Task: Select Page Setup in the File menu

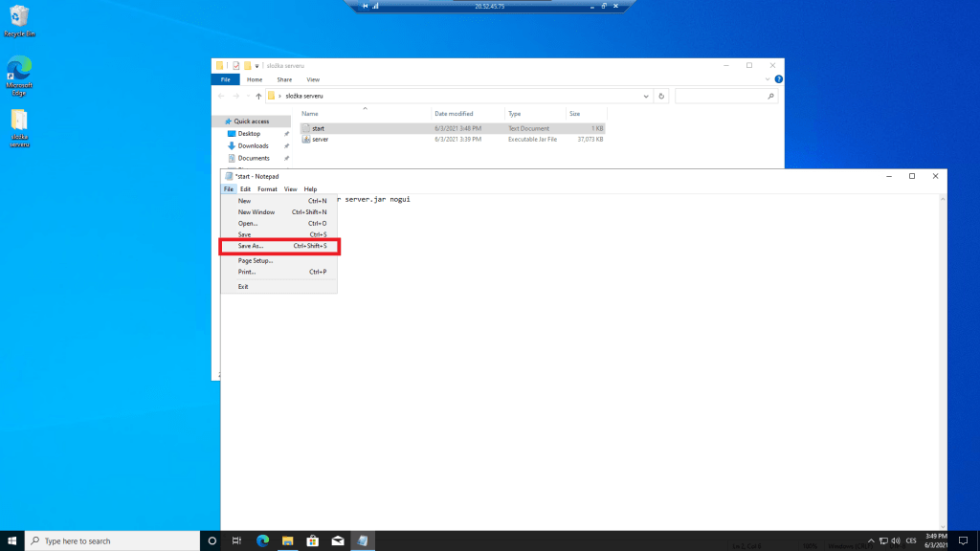Action: coord(256,260)
